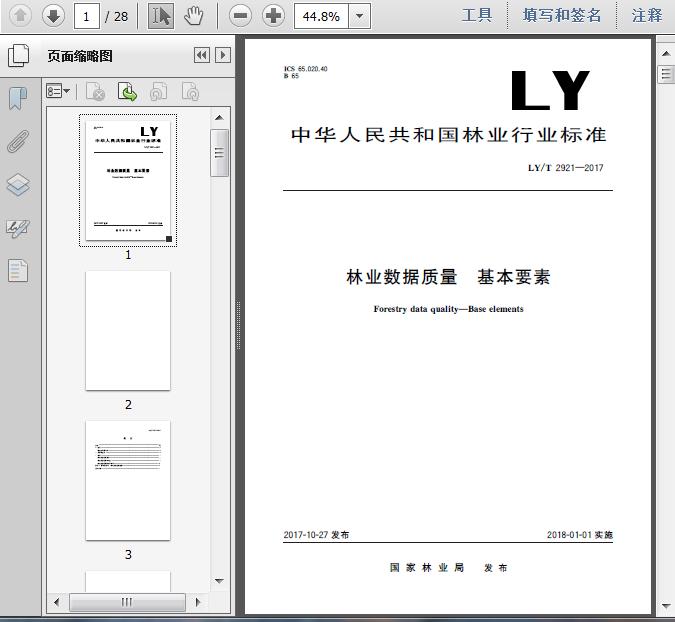
Task: Click the pane splitter grip handle
Action: tap(238, 325)
